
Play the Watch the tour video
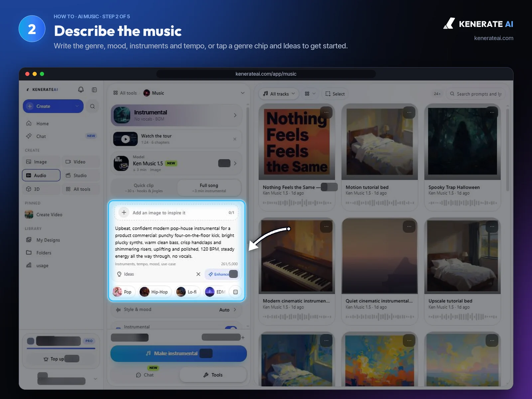(125, 139)
